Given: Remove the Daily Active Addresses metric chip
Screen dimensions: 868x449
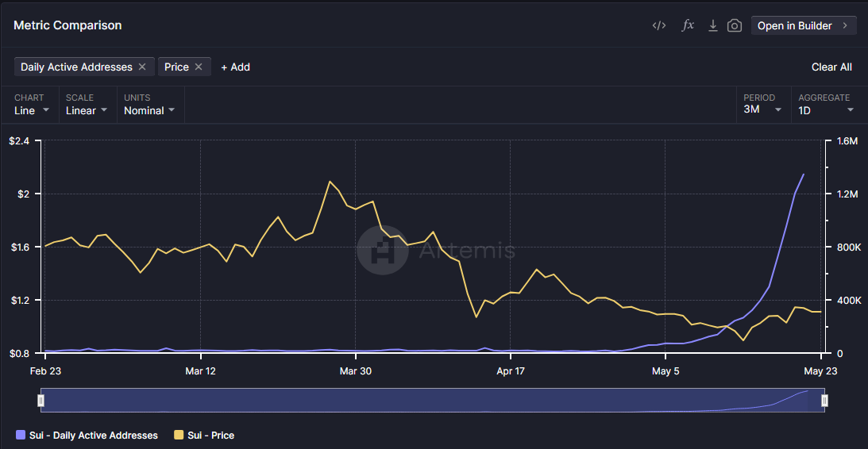Looking at the screenshot, I should pyautogui.click(x=142, y=67).
